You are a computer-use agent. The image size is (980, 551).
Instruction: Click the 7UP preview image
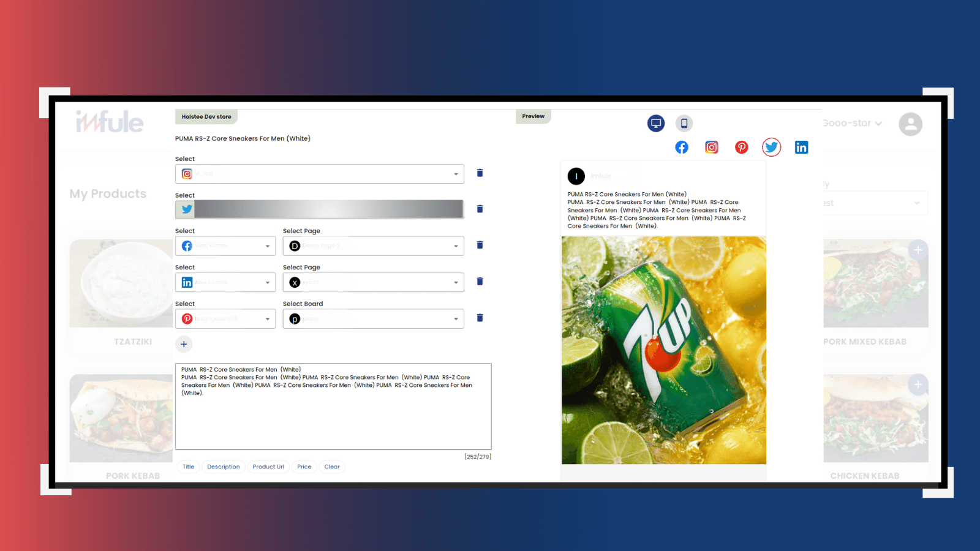(664, 350)
